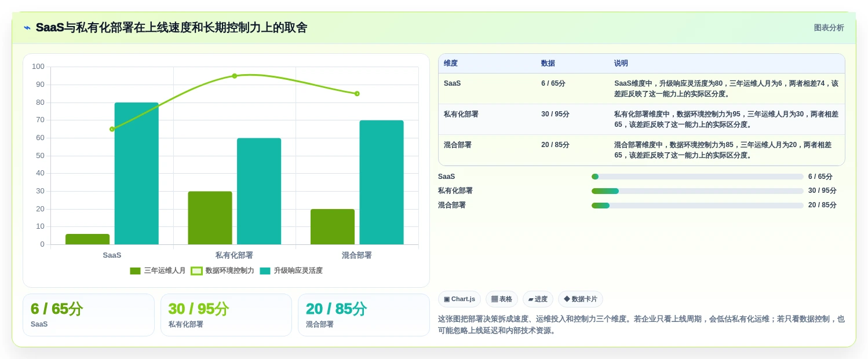Click the 数据 column header
Screen dimensions: 868x359
point(548,63)
